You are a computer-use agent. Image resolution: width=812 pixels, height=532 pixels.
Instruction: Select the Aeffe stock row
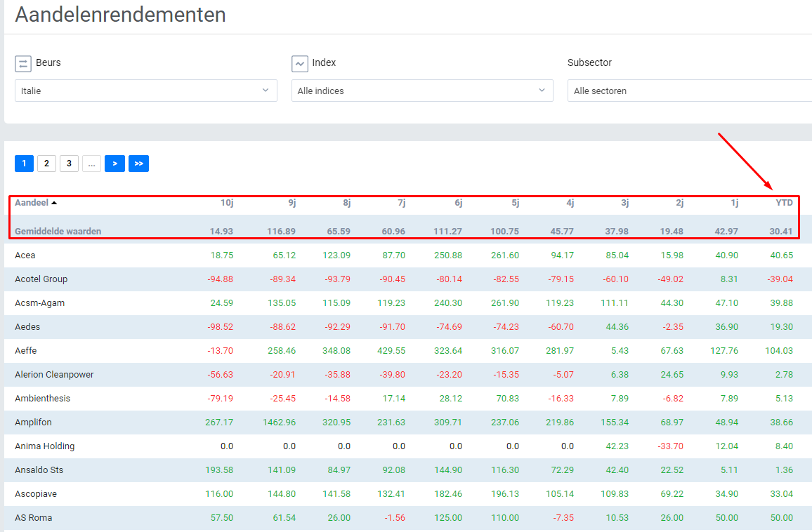(408, 350)
